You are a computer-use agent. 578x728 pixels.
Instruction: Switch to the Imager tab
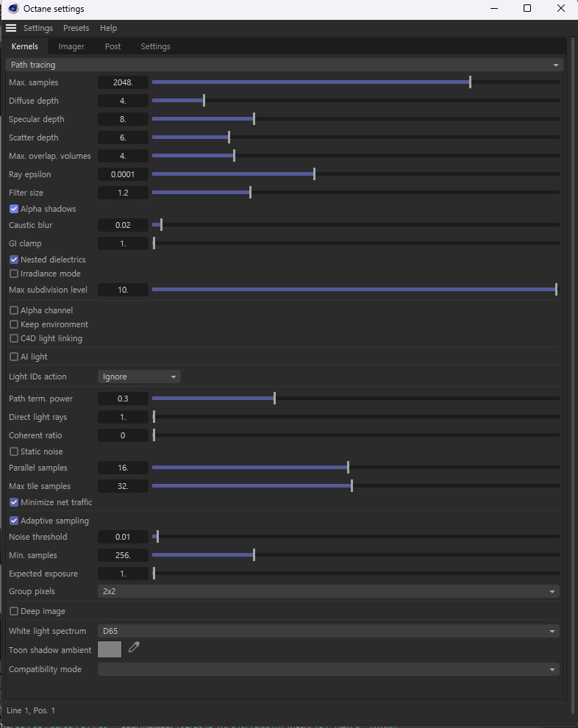pyautogui.click(x=71, y=46)
